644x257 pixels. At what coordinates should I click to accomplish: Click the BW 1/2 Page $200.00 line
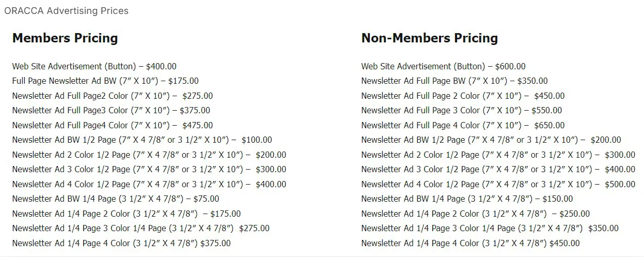click(x=491, y=140)
